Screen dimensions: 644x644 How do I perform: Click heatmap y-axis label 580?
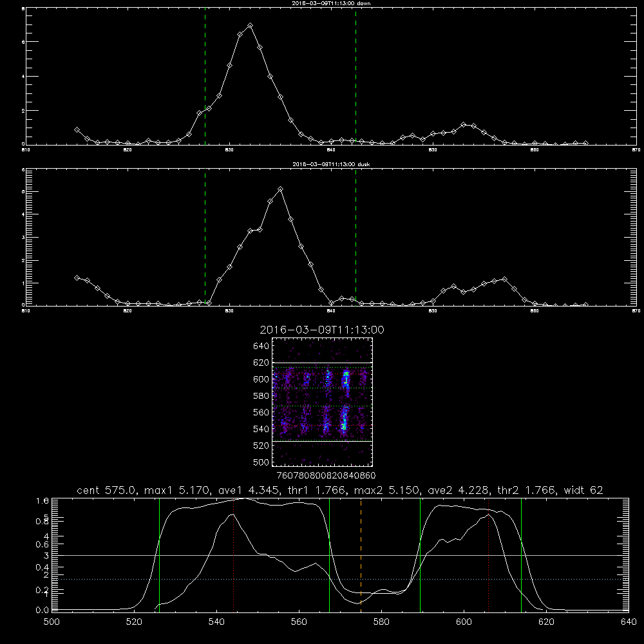coord(261,396)
